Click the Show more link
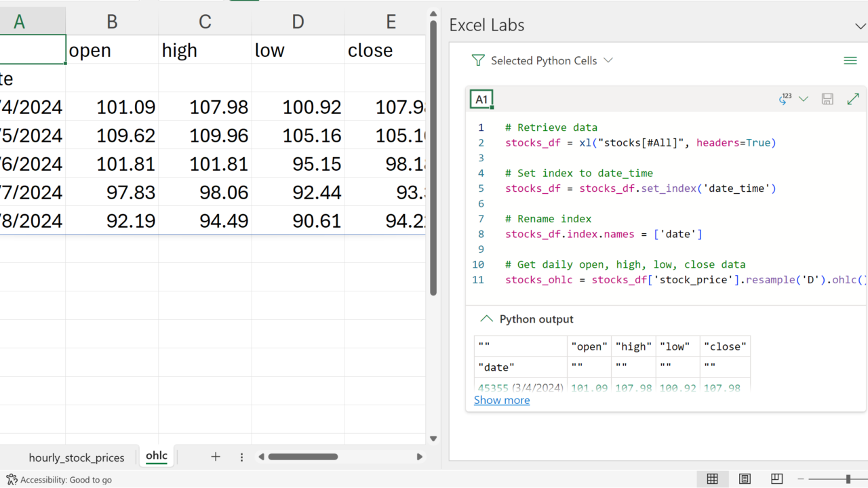This screenshot has width=868, height=488. point(502,400)
